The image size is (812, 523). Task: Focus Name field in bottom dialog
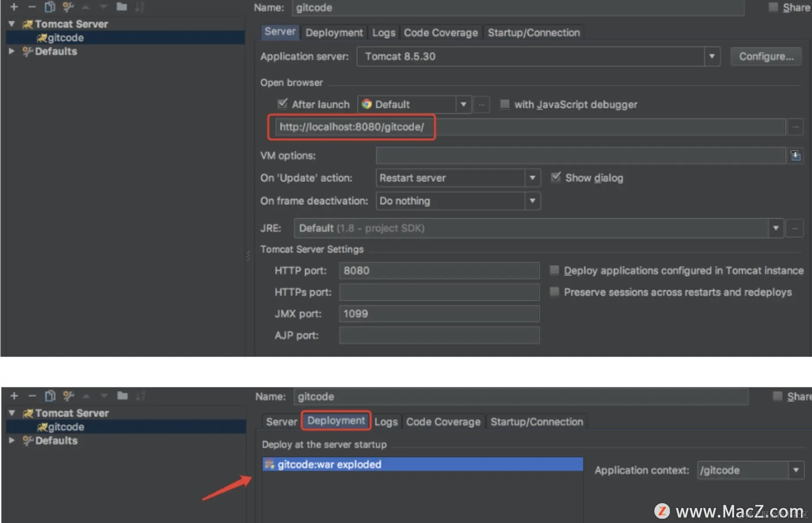(521, 397)
